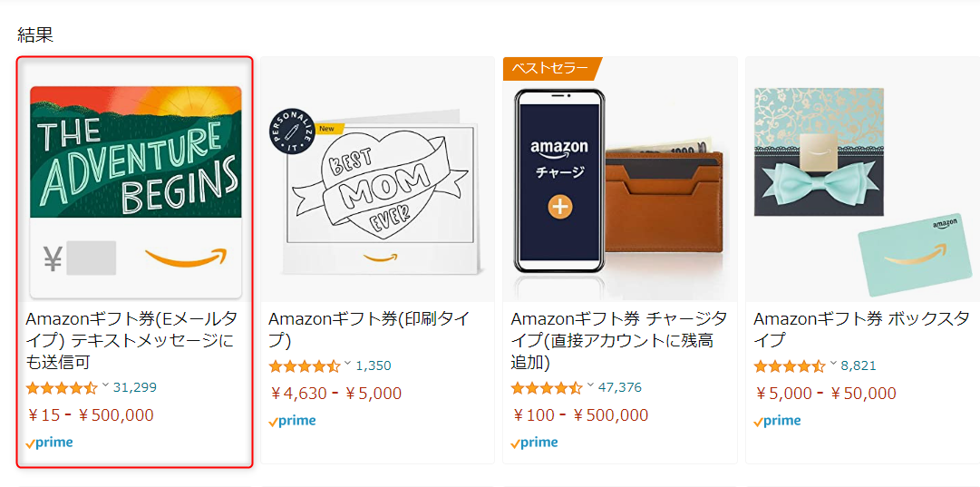Click the ベストセラー orange badge
Image resolution: width=980 pixels, height=487 pixels.
coord(548,69)
